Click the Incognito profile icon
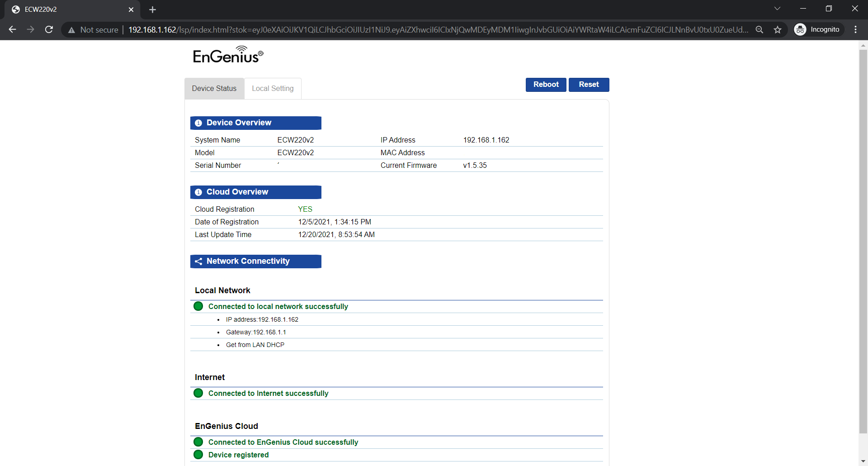 pyautogui.click(x=800, y=29)
